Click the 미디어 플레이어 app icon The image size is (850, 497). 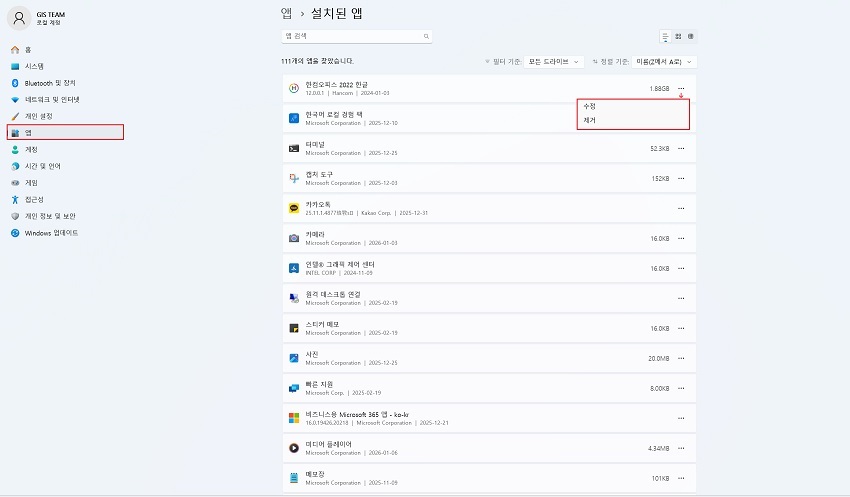(294, 448)
